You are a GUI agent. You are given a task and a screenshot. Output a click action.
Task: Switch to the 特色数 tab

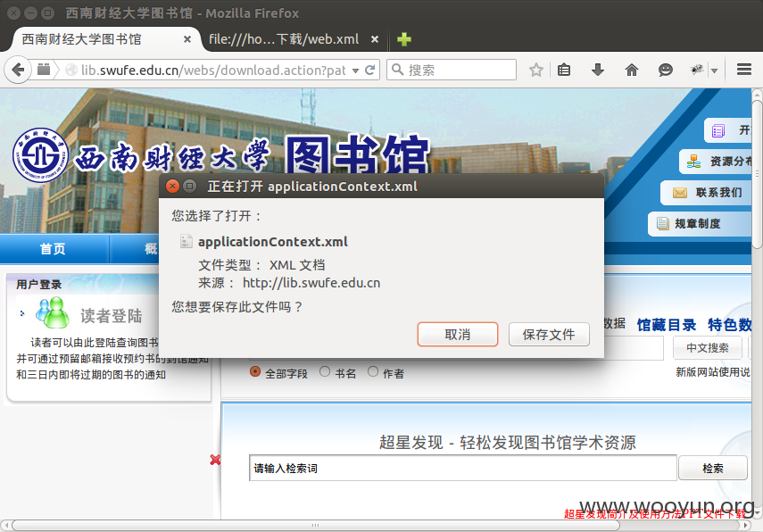click(x=729, y=325)
